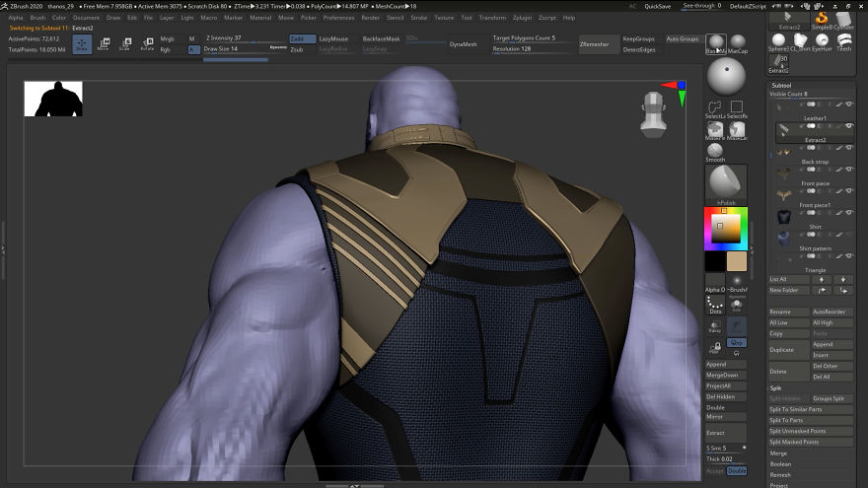Click QuickSave in the top bar
Image resolution: width=868 pixels, height=488 pixels.
tap(657, 6)
